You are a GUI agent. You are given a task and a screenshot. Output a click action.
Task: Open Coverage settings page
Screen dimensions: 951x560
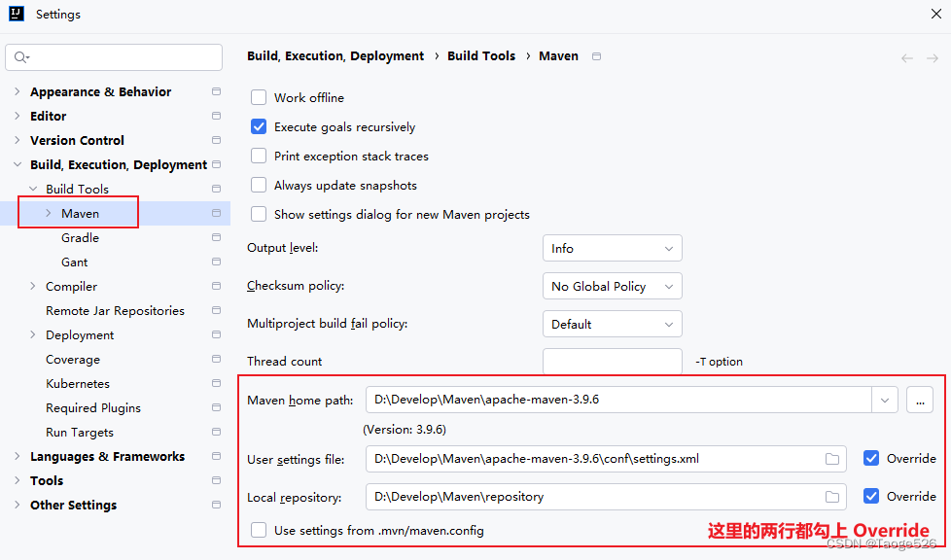click(x=73, y=359)
